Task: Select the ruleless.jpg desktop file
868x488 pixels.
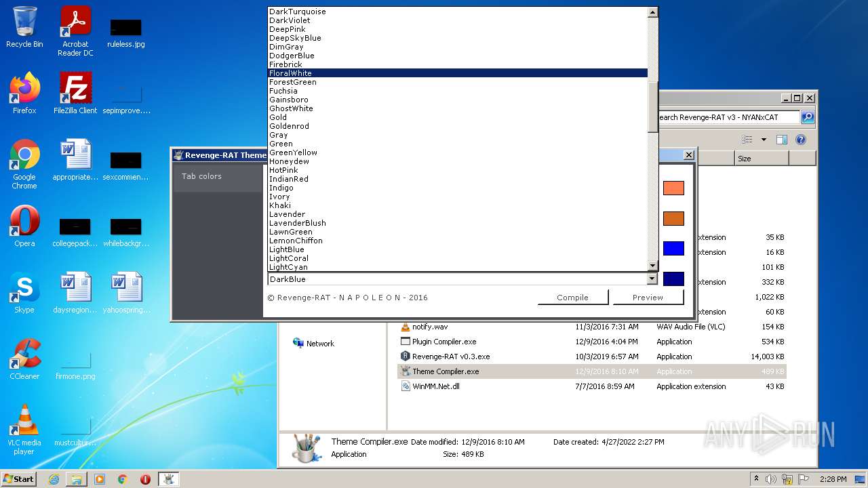Action: click(126, 33)
